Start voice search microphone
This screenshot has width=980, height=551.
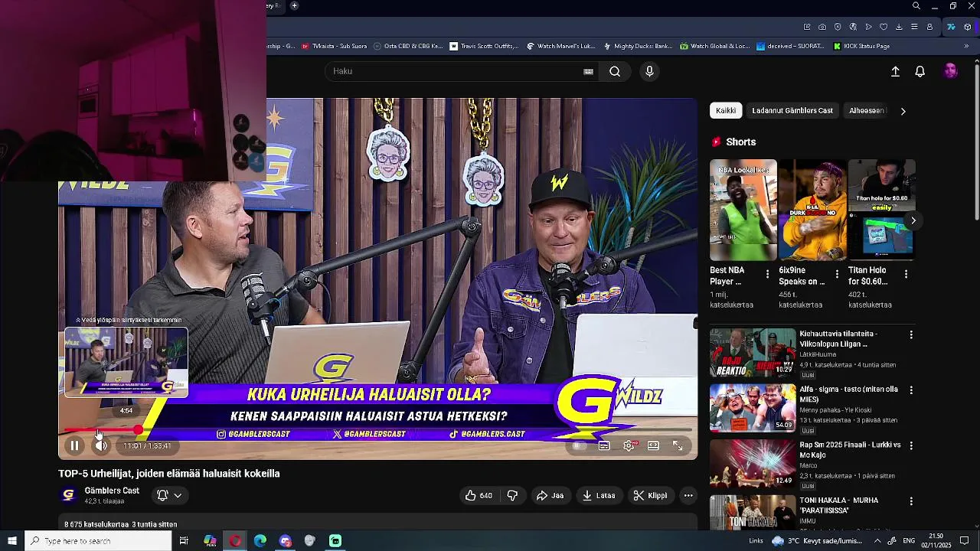coord(649,71)
